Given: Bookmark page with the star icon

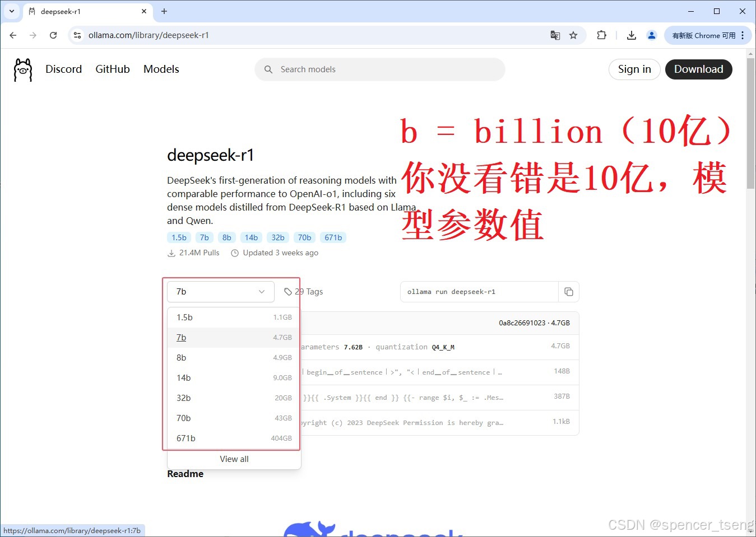Looking at the screenshot, I should (573, 35).
